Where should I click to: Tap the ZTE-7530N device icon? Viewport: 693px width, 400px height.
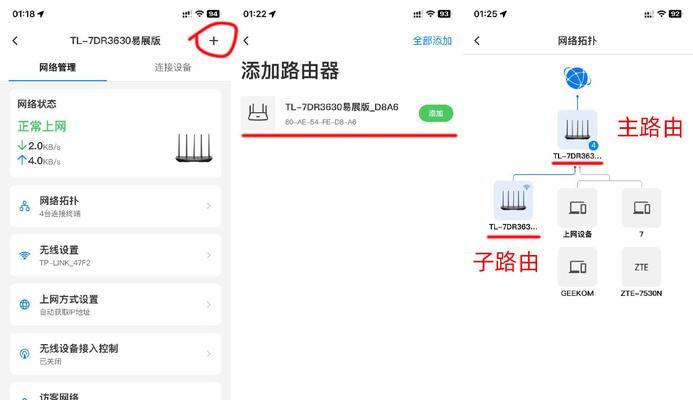pos(641,267)
